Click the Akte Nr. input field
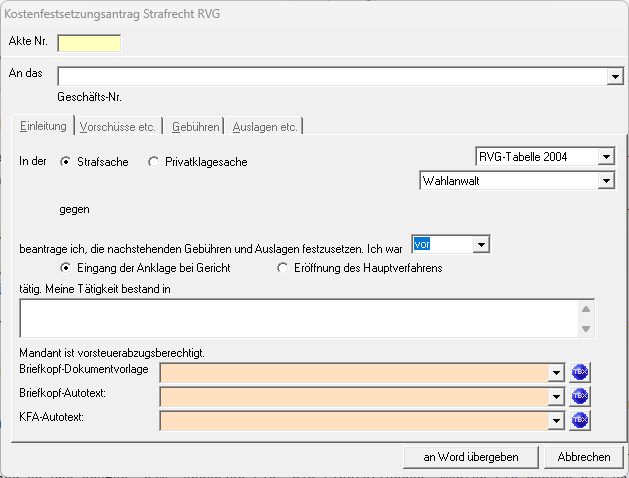The height and width of the screenshot is (478, 629). [89, 43]
